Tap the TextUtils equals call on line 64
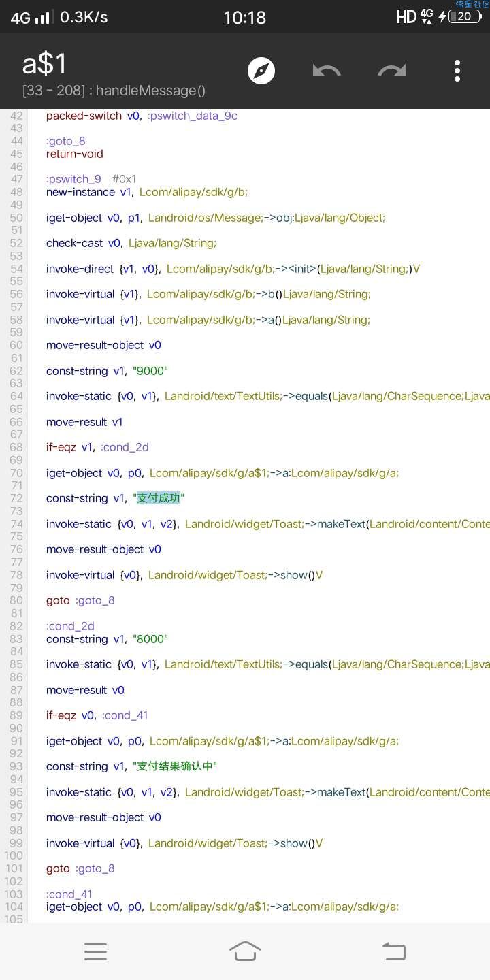 [268, 396]
